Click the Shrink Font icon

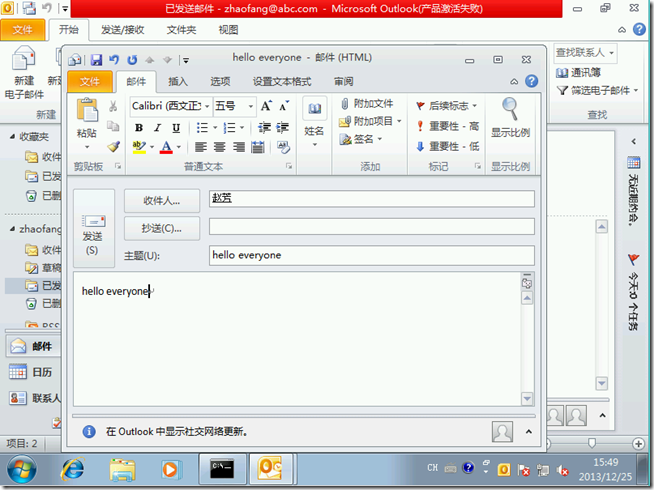click(x=284, y=106)
